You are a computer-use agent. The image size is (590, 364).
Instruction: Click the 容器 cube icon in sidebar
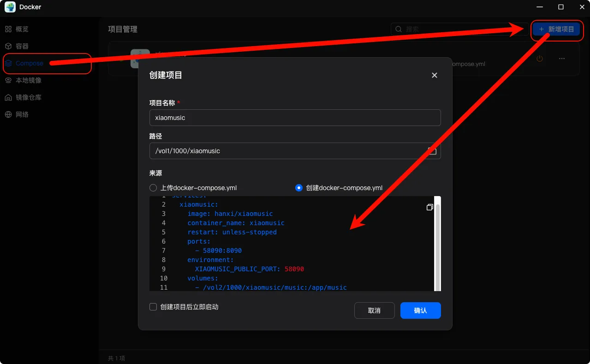(x=8, y=46)
